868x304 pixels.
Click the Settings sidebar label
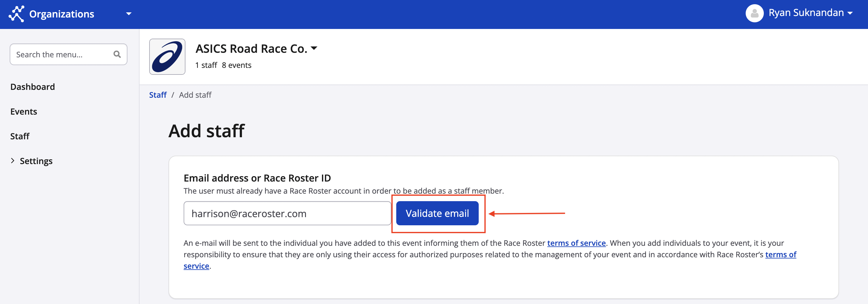point(36,161)
